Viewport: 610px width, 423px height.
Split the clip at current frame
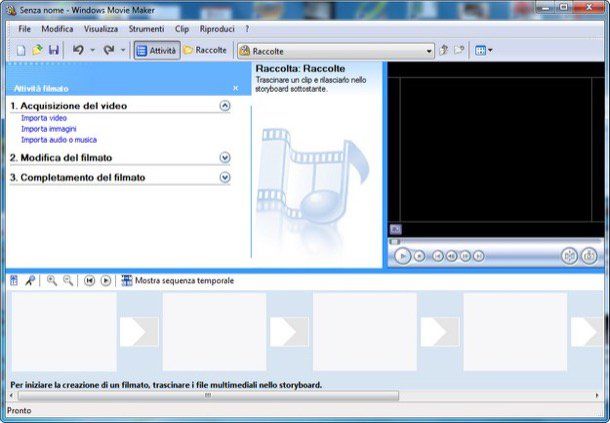570,256
